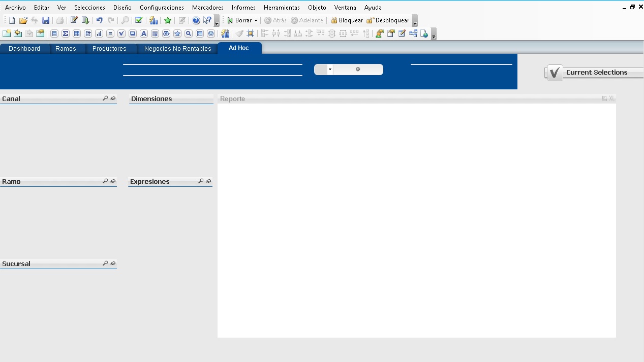Add a new sheet from the design toolbar

click(7, 34)
